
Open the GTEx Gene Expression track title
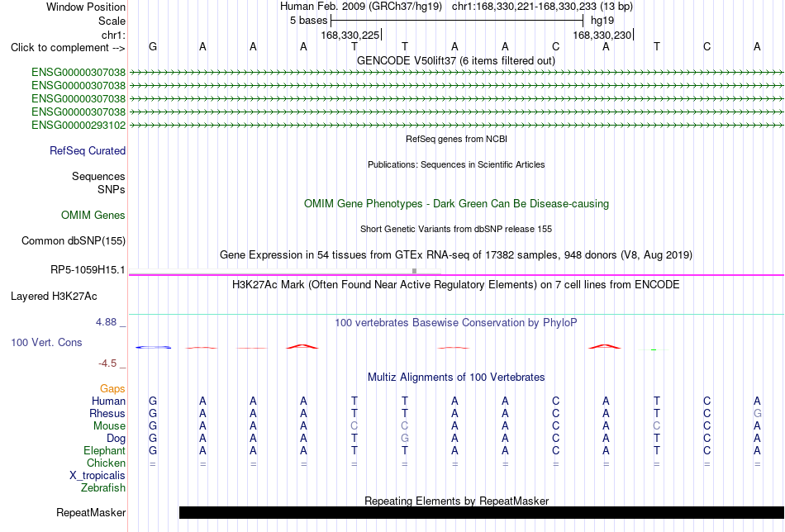point(456,254)
